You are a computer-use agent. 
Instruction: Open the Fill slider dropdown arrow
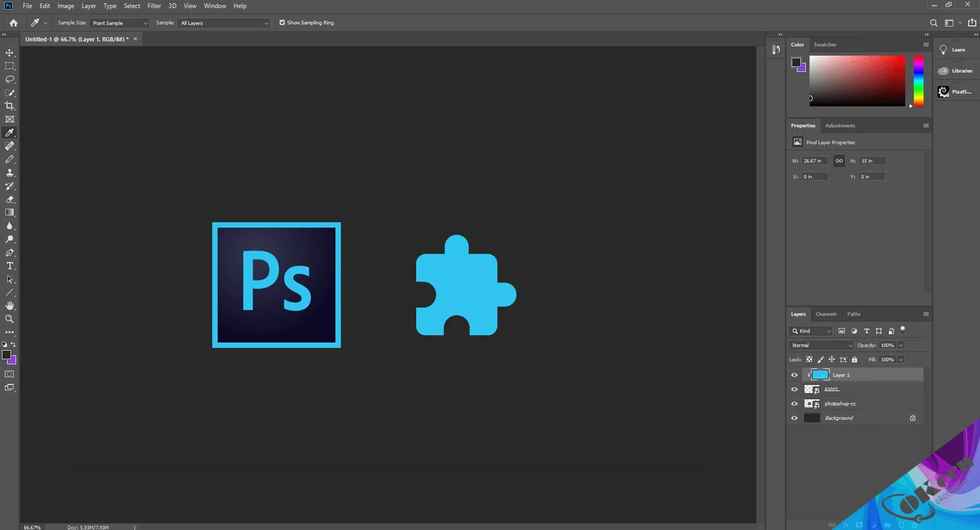pyautogui.click(x=901, y=360)
